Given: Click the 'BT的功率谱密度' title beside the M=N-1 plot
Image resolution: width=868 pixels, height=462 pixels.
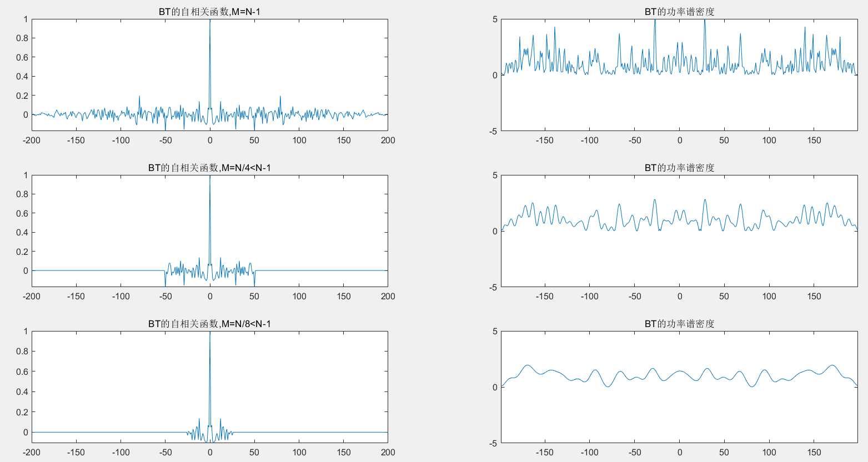Looking at the screenshot, I should click(679, 12).
